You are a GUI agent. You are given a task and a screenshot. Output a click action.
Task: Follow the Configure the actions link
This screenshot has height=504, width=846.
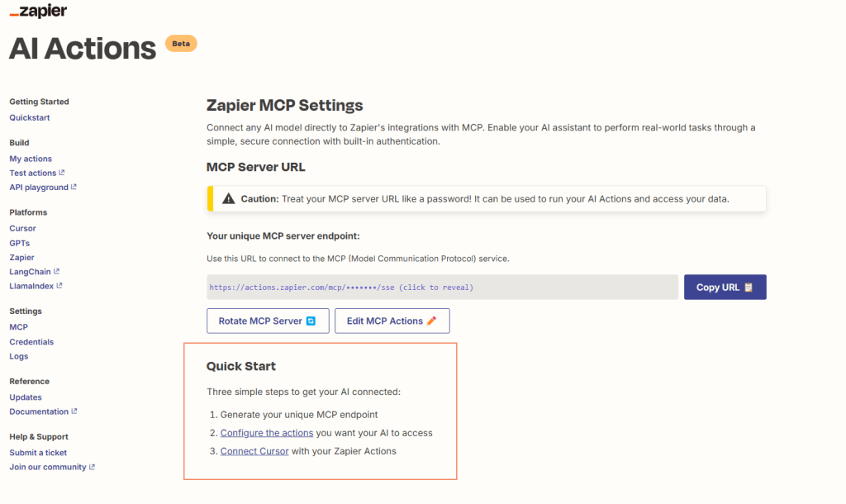pos(267,433)
